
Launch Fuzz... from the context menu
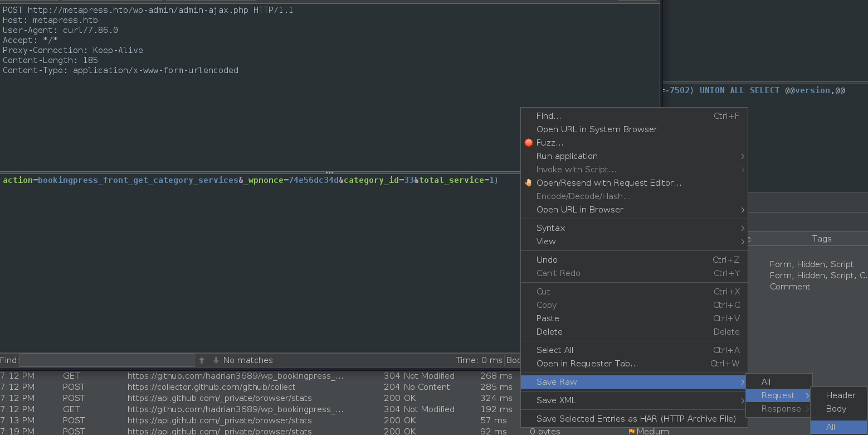coord(634,143)
